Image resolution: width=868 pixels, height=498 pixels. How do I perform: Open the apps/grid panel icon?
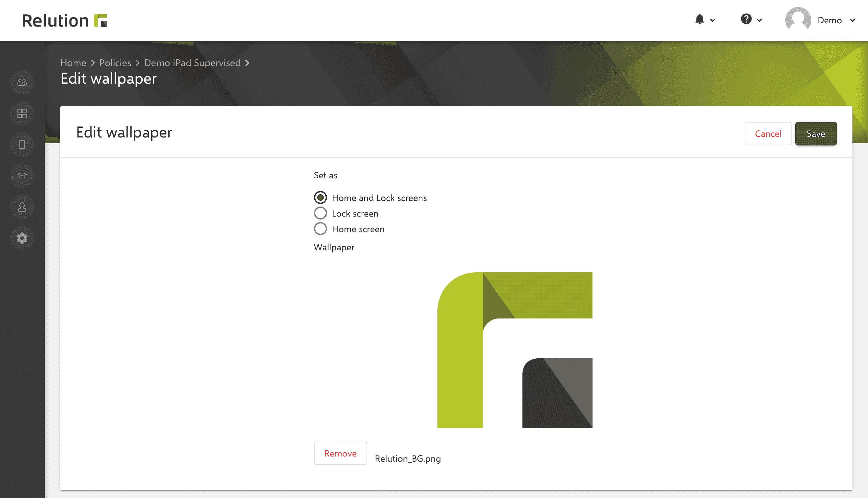22,113
